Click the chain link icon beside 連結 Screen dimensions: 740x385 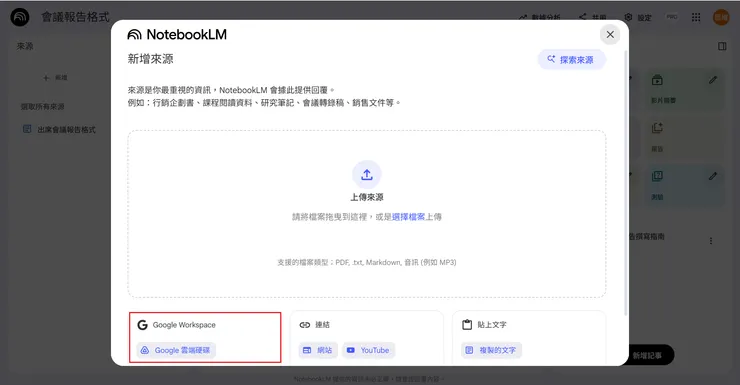point(305,325)
